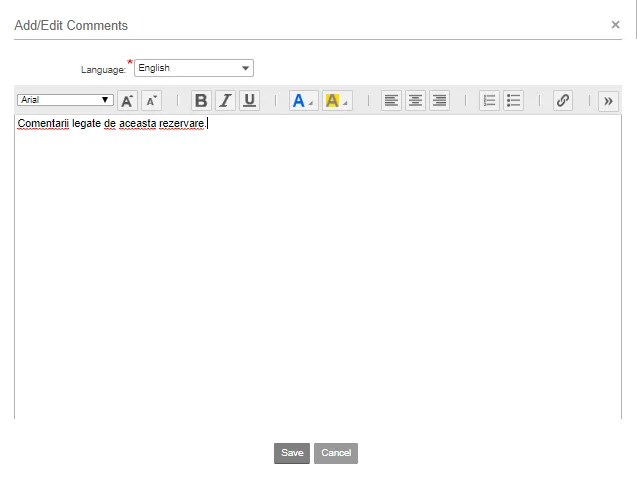637x477 pixels.
Task: Expand more toolbar options chevron
Action: tap(608, 101)
